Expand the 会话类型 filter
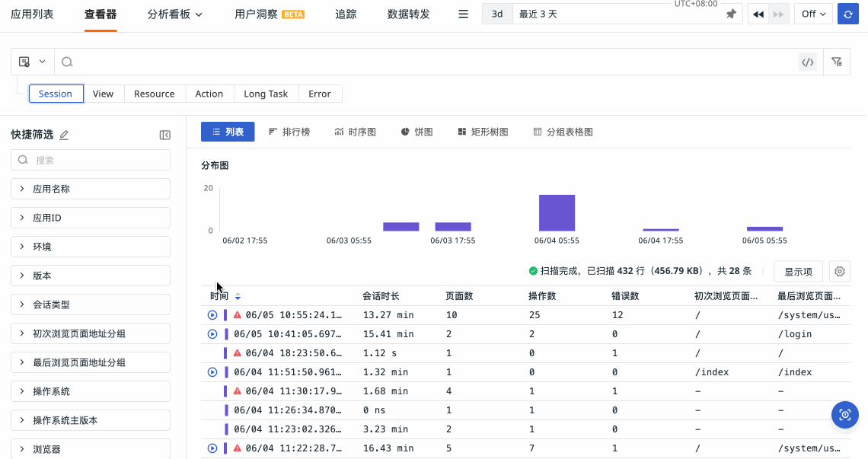The height and width of the screenshot is (459, 868). point(91,304)
